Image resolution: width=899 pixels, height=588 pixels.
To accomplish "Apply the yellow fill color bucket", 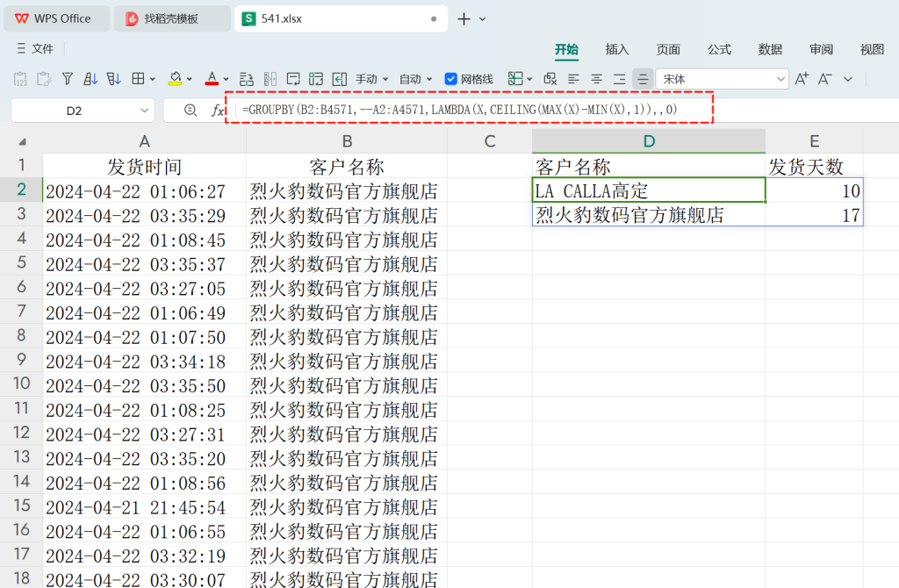I will point(175,79).
